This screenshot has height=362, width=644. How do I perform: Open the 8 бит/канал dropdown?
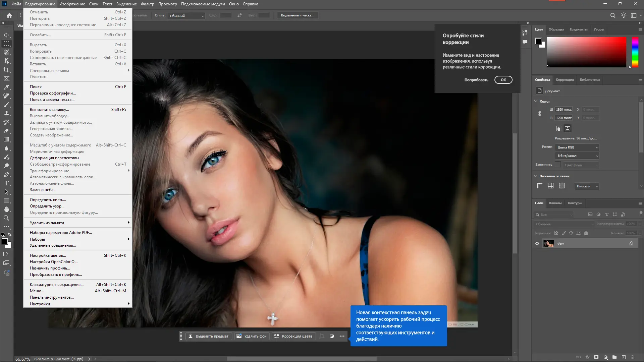point(578,156)
